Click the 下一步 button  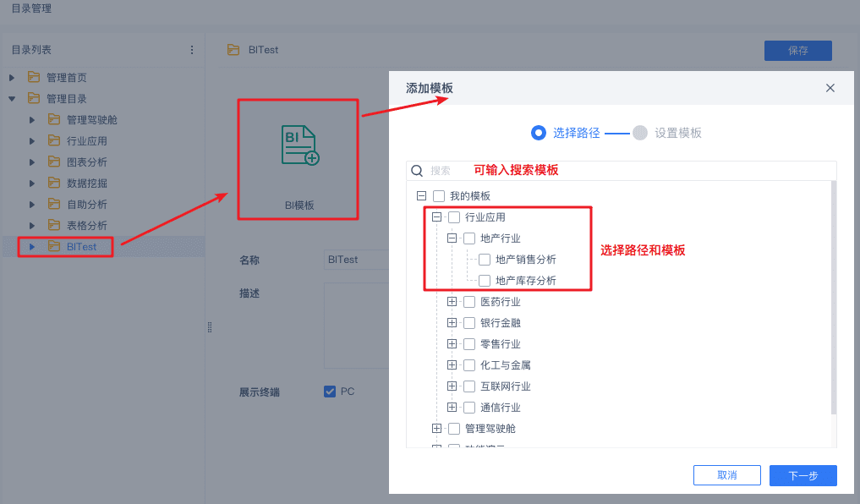click(x=803, y=475)
